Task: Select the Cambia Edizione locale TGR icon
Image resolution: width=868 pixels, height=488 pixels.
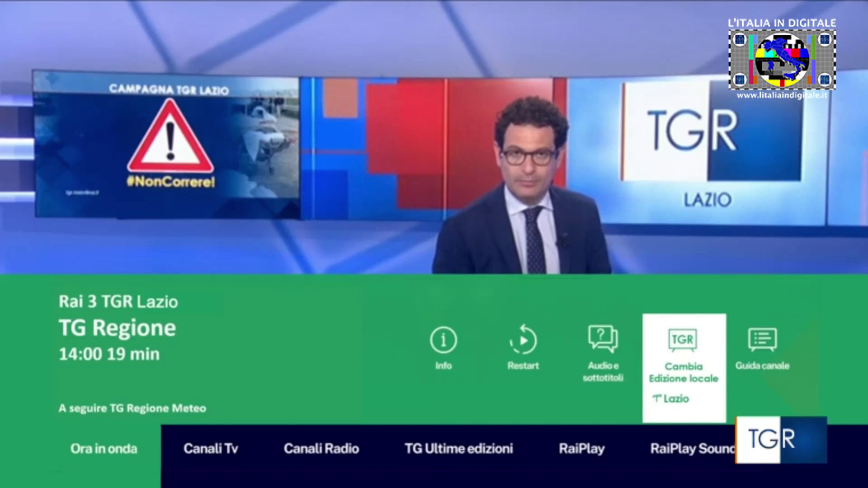Action: (x=683, y=340)
